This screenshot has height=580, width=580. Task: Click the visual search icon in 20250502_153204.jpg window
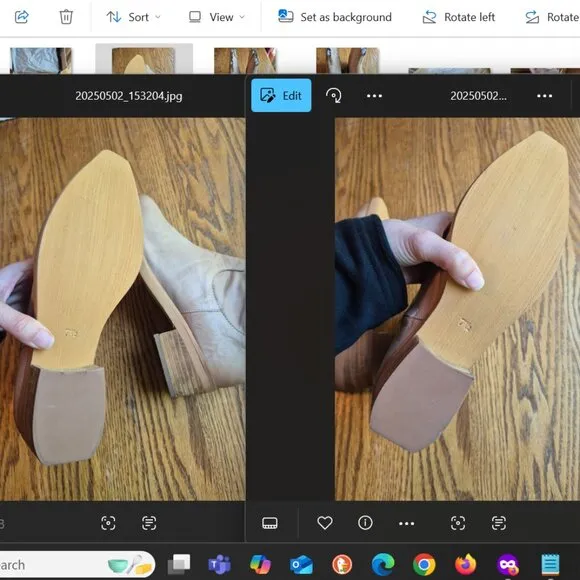coord(108,523)
